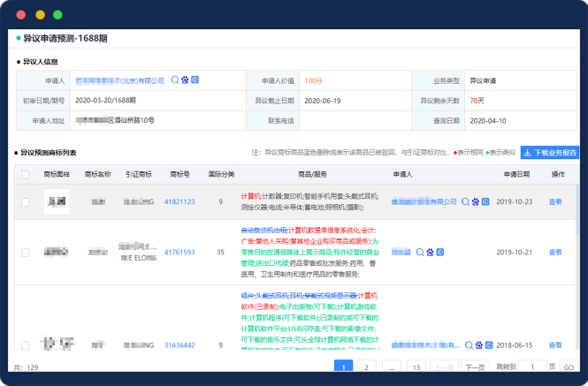The image size is (588, 386).
Task: Click paw icon in row 31636442
Action: [479, 345]
